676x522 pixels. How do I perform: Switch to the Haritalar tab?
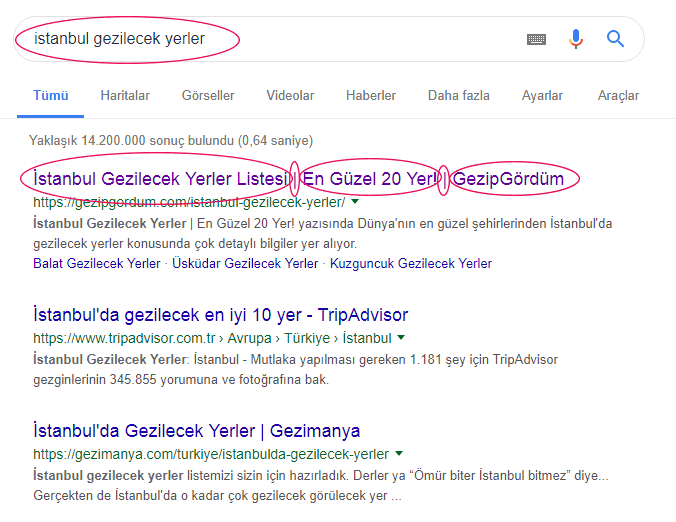coord(125,95)
